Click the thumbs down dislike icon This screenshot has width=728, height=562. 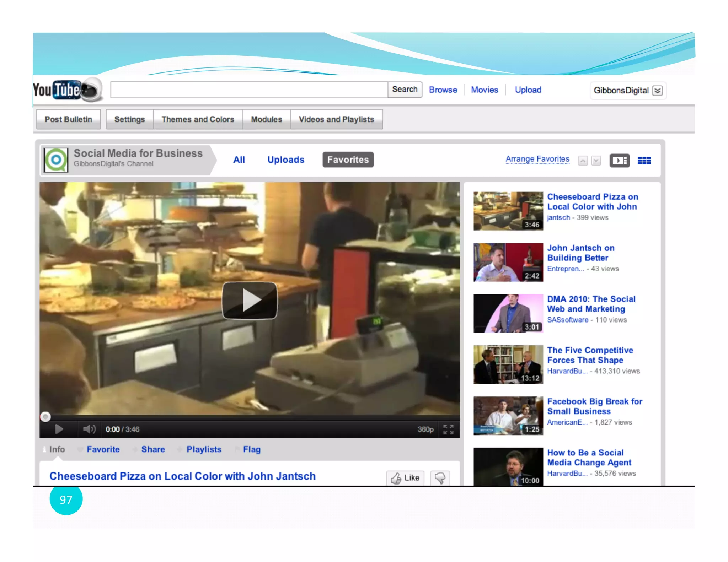point(440,478)
